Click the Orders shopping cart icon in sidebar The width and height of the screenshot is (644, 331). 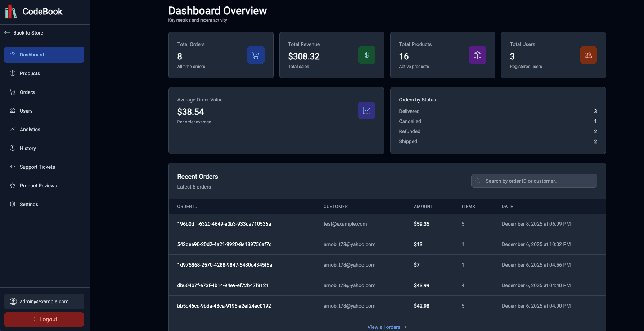(13, 92)
